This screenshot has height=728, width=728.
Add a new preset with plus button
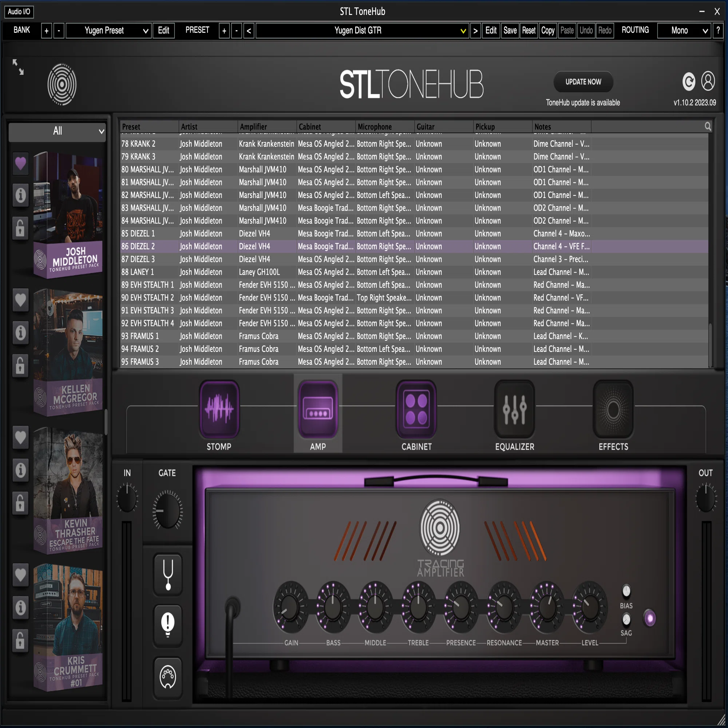click(x=224, y=31)
